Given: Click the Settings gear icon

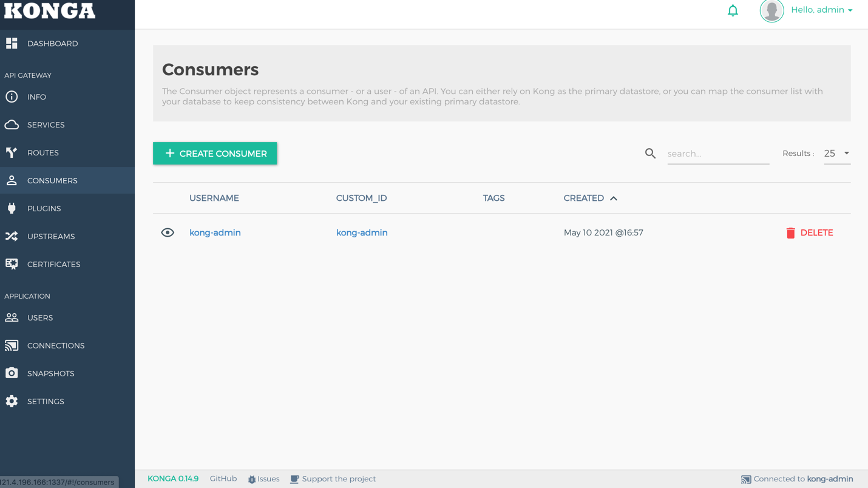Looking at the screenshot, I should coord(12,401).
